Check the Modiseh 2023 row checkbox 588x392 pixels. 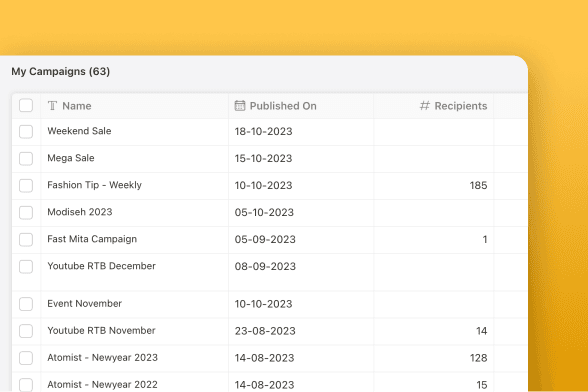point(26,213)
